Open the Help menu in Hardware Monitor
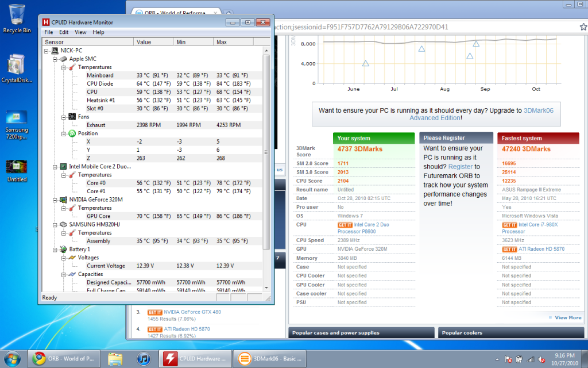588x368 pixels. (x=98, y=32)
